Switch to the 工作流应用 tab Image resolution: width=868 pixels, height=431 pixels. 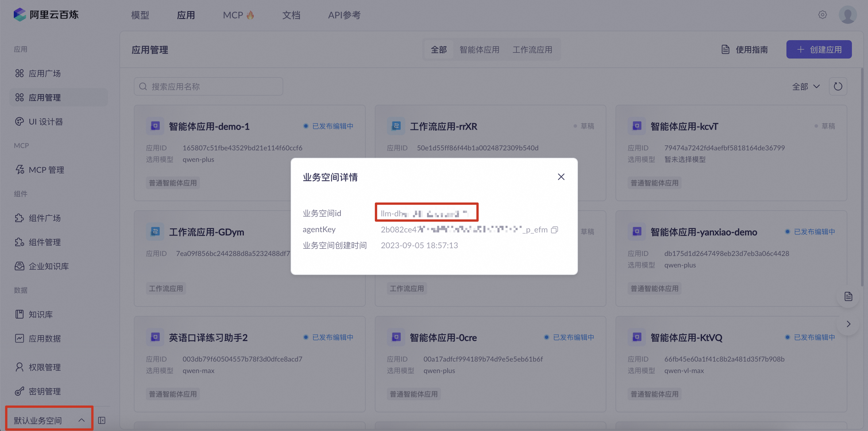pos(532,49)
